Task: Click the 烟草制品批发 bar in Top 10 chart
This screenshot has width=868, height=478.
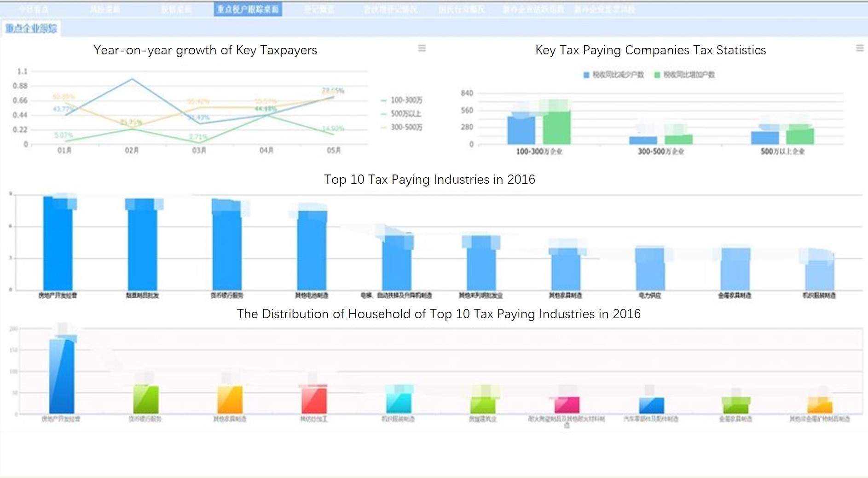Action: (142, 245)
